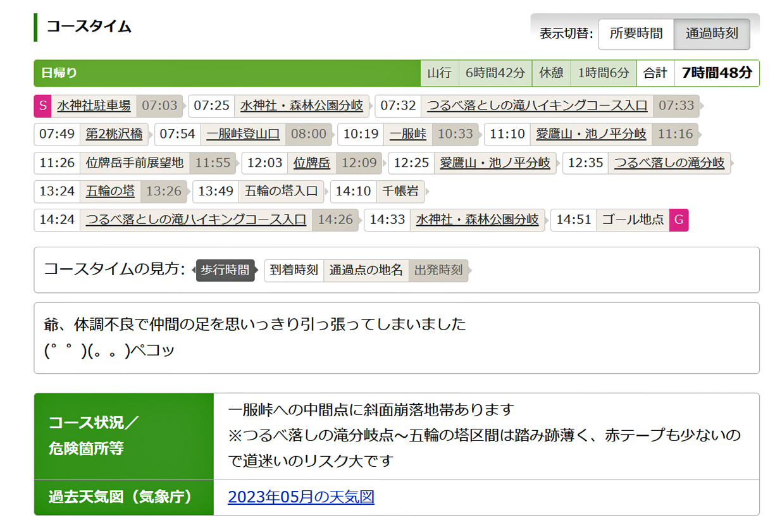Viewport: 775px width, 532px height.
Task: Open the 2023年05月の天気図 weather chart link
Action: 301,497
